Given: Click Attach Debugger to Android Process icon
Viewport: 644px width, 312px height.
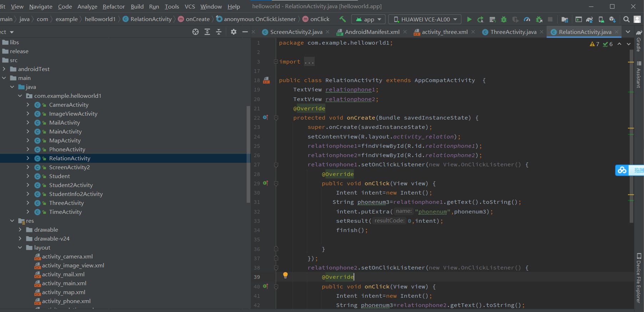Looking at the screenshot, I should tap(539, 19).
